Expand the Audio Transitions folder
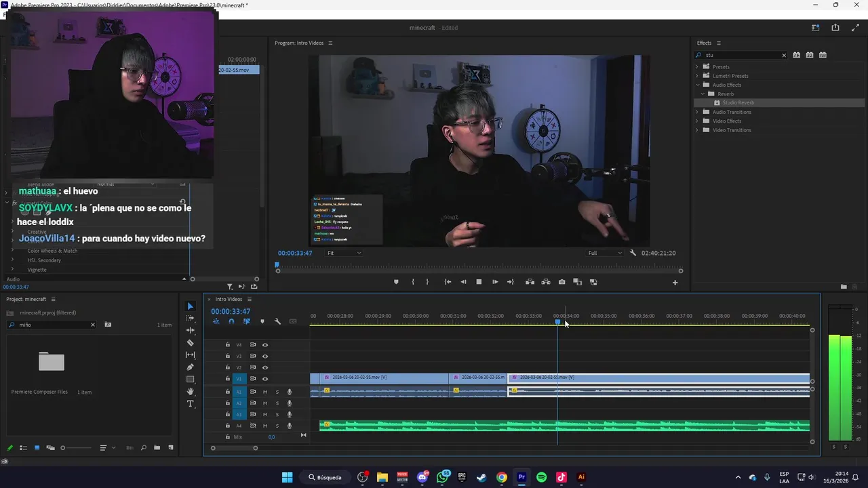Screen dimensions: 868x488 pos(697,112)
